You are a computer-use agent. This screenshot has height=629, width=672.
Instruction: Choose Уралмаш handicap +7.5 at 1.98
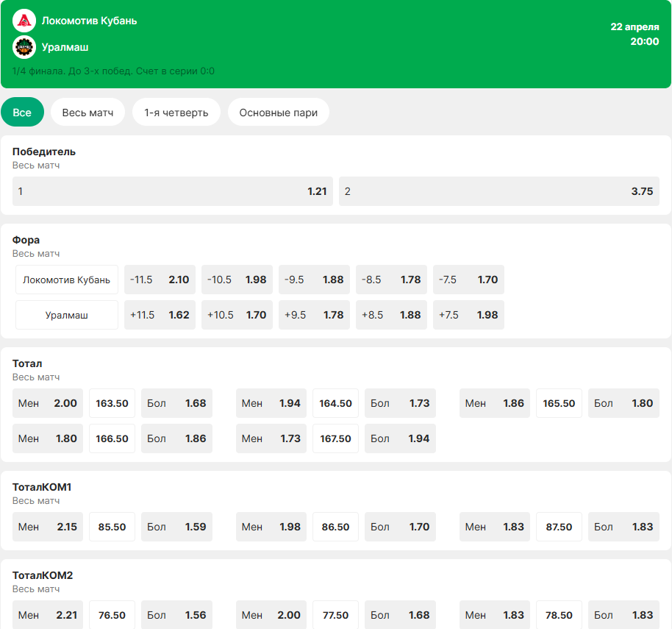click(x=468, y=315)
